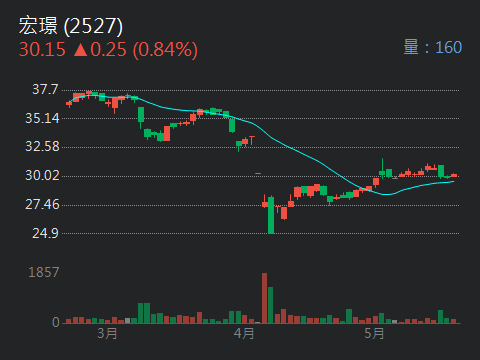
Task: Click the percentage change (0.84%)
Action: 165,50
